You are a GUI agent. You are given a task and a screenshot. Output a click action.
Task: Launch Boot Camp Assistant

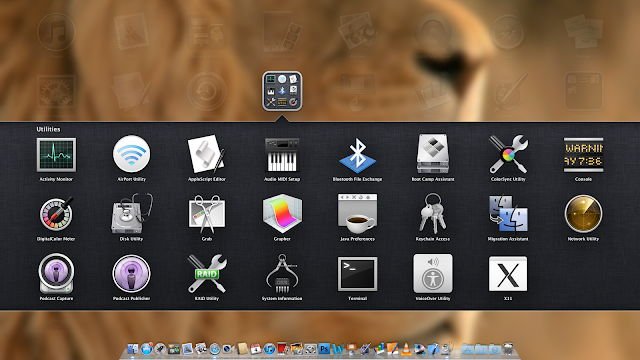[433, 153]
